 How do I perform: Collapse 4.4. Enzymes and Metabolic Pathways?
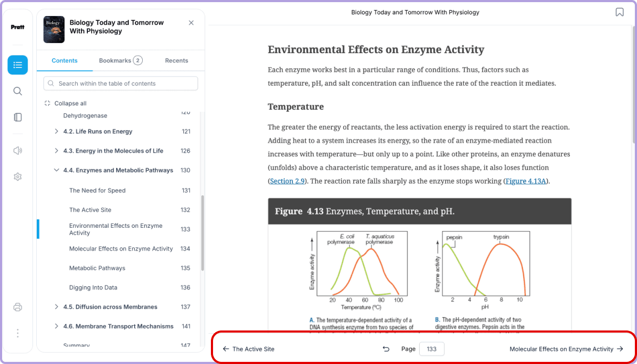(x=56, y=170)
